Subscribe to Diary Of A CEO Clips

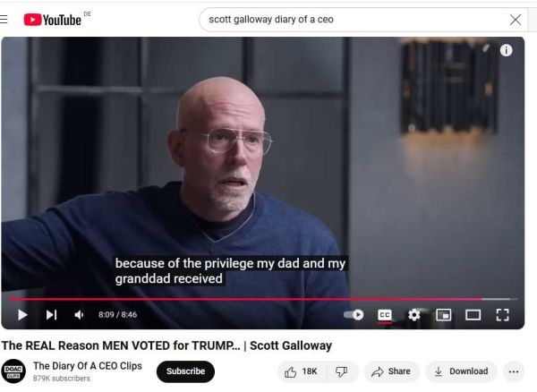point(185,371)
